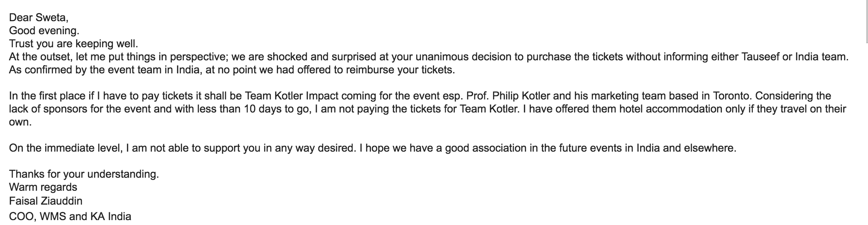Click the 'Good evening.' line
Screen dimensions: 868x225
click(44, 31)
